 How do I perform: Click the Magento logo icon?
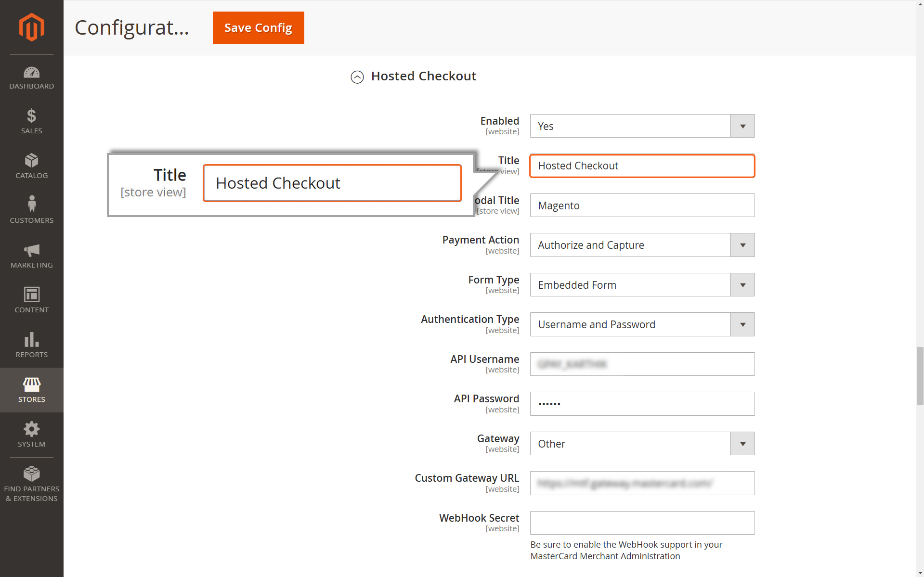(32, 27)
